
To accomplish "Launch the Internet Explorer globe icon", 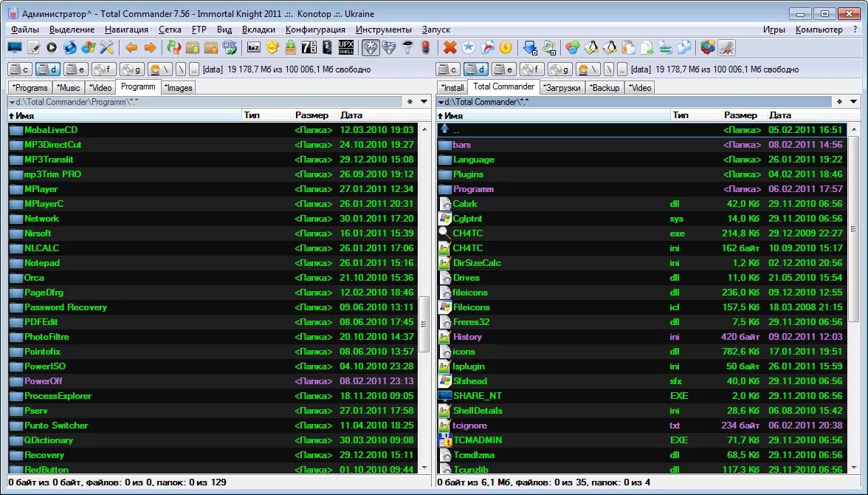I will (69, 48).
